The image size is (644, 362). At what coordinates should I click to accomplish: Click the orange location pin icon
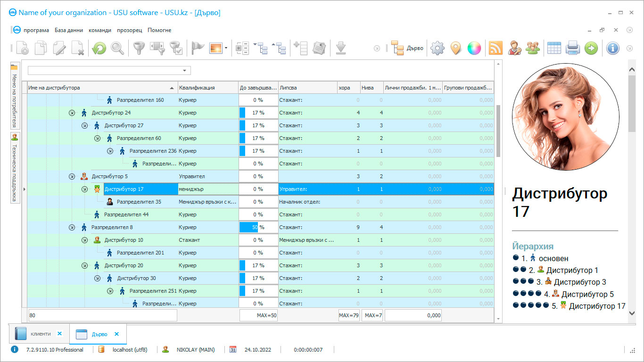(455, 48)
